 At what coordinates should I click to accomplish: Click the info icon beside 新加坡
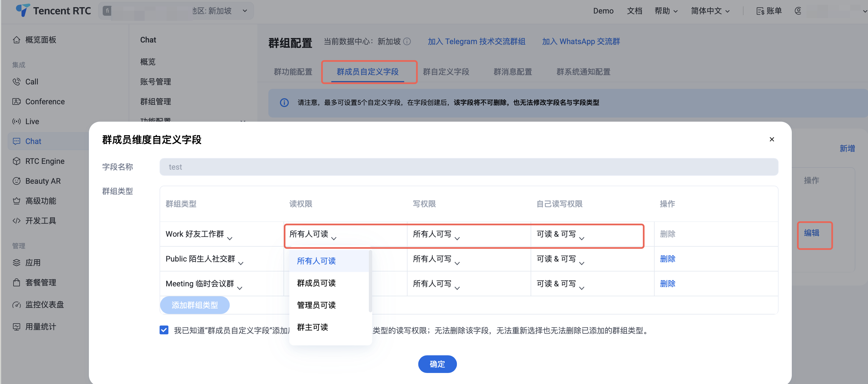407,41
